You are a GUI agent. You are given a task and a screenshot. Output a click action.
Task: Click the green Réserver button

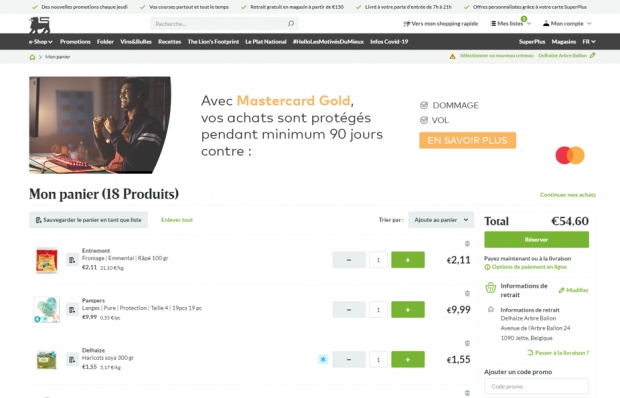(536, 240)
